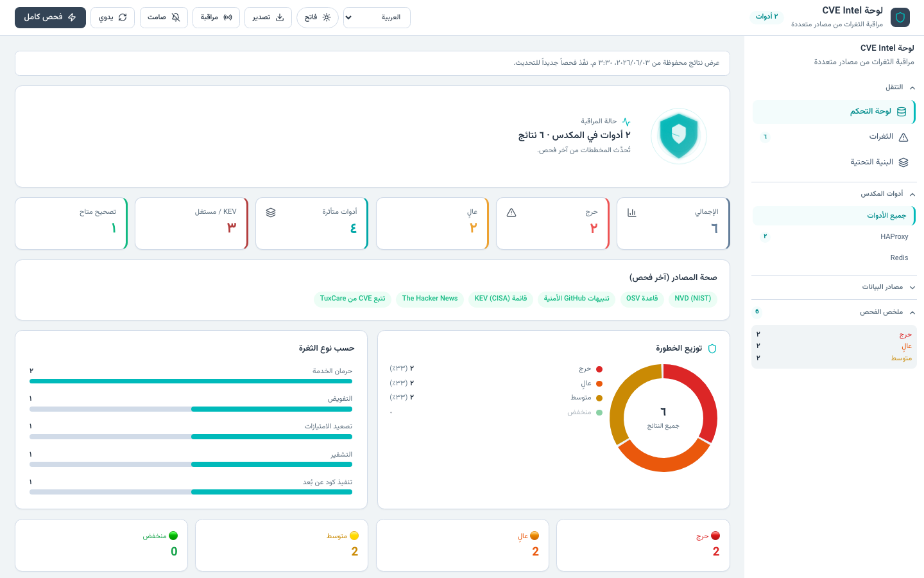The width and height of the screenshot is (924, 578).
Task: Click the ٢ أدوات badge in the header
Action: (767, 17)
